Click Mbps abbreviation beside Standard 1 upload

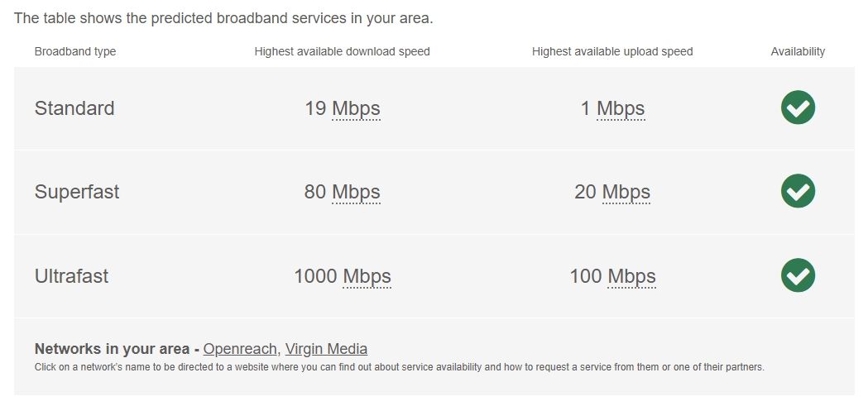[x=621, y=108]
